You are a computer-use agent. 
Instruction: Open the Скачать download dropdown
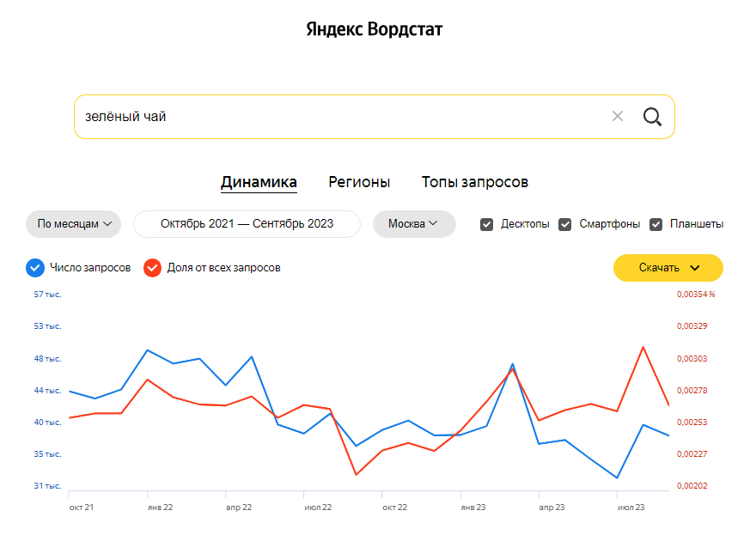(x=668, y=268)
